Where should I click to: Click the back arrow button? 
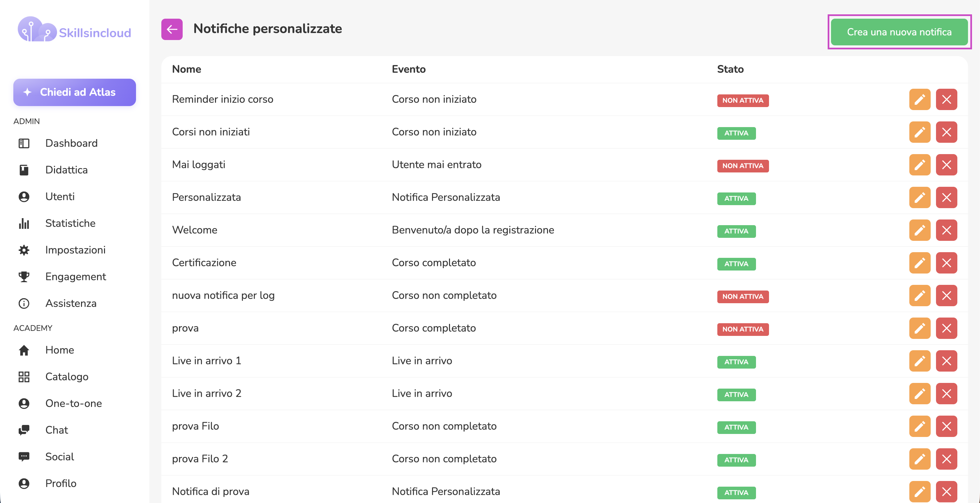coord(172,29)
